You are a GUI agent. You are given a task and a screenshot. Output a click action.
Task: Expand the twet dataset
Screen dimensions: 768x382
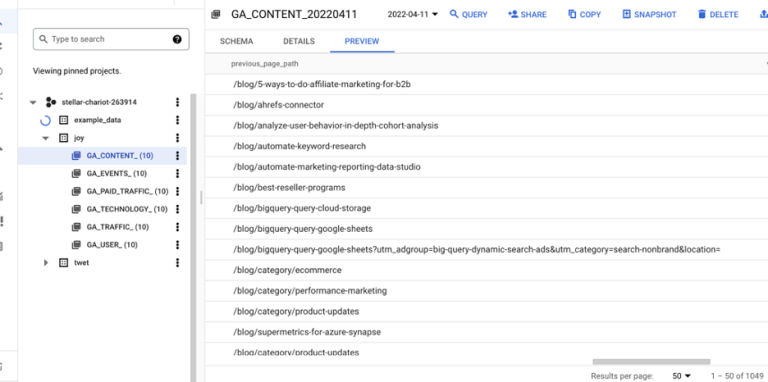(46, 263)
